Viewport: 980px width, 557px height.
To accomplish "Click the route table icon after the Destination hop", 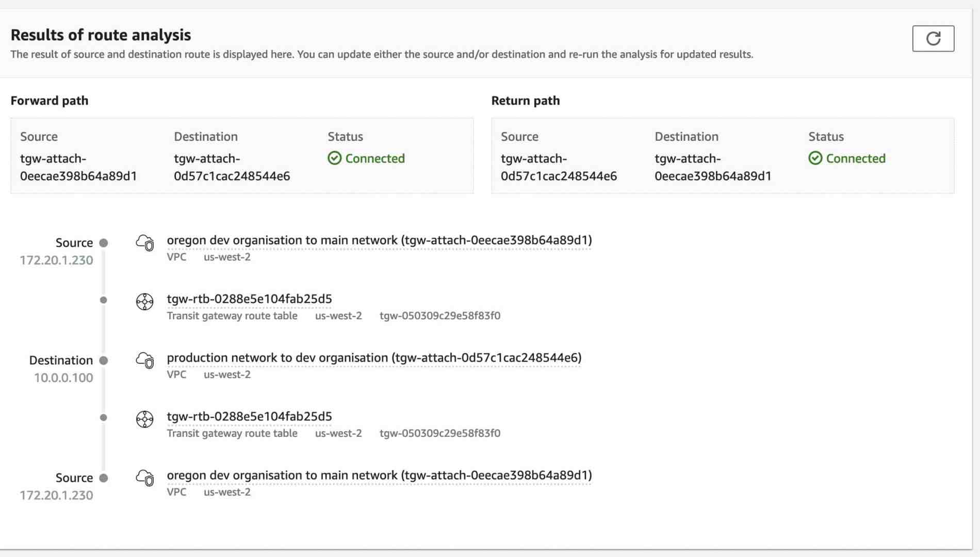I will (x=145, y=419).
